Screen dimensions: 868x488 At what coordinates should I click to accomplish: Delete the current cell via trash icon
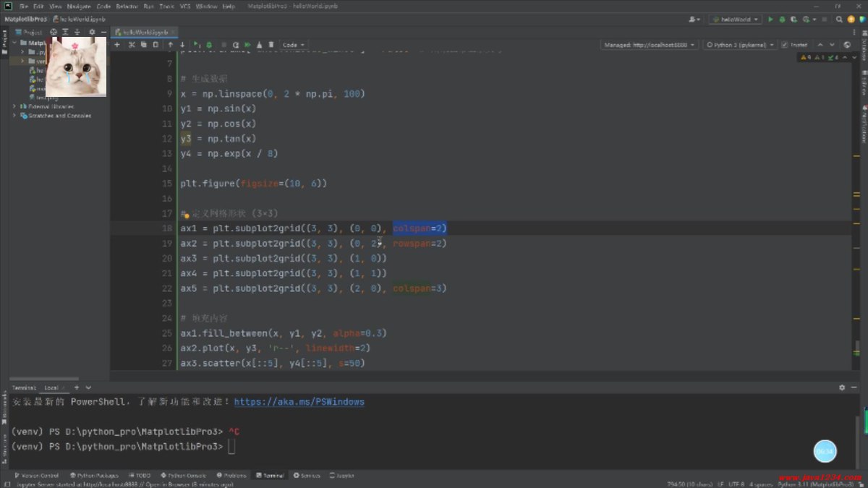272,44
